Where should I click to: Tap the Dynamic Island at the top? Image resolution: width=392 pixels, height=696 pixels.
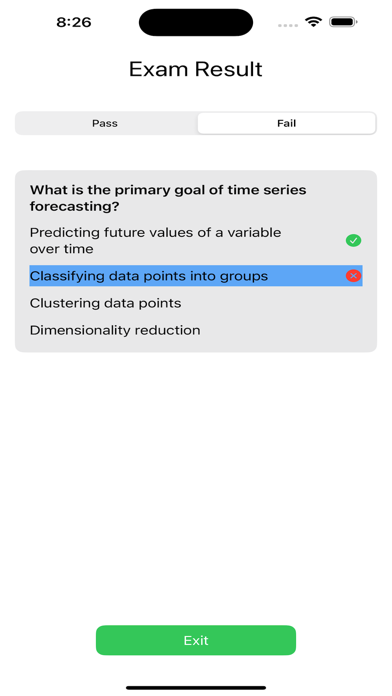tap(196, 22)
